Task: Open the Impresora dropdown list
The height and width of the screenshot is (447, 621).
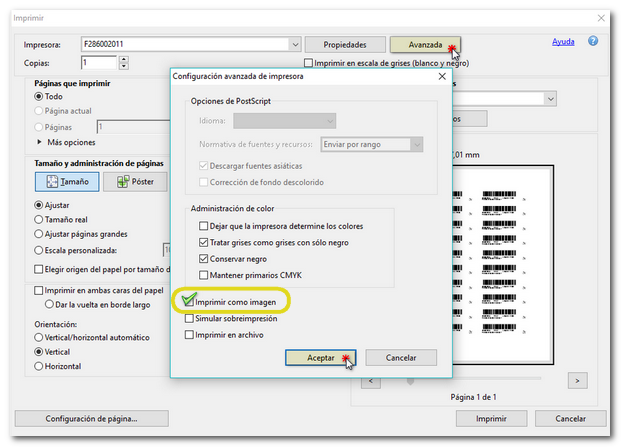Action: click(x=294, y=45)
